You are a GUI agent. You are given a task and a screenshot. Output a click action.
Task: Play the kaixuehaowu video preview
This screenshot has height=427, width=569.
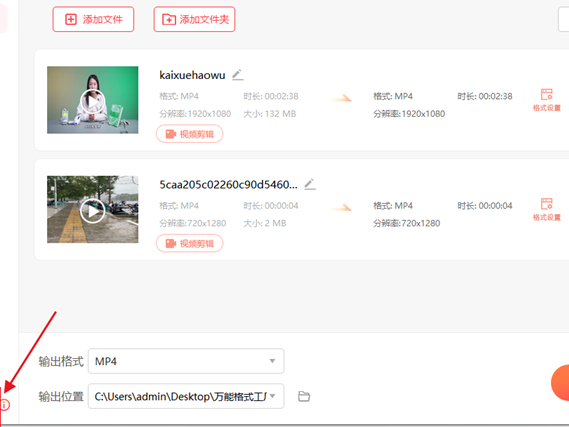93,101
